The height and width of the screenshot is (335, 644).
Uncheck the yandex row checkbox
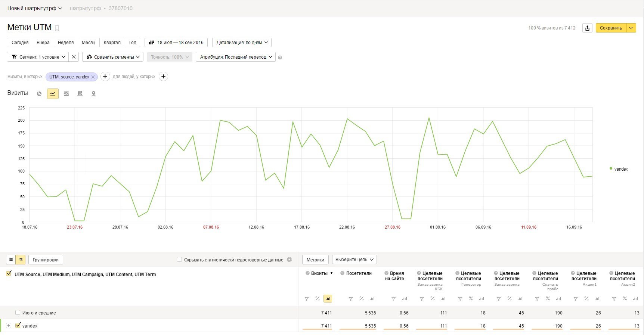18,325
